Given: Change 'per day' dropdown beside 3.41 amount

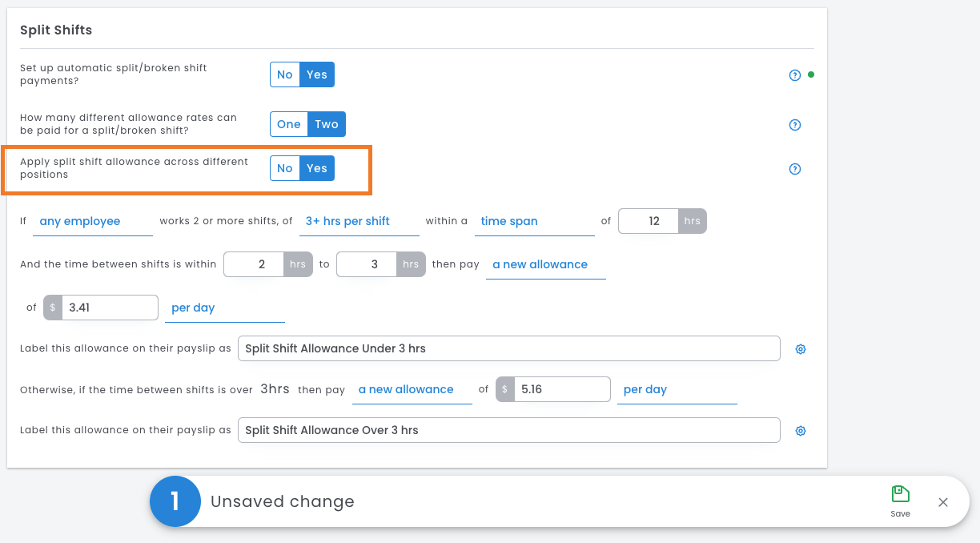Looking at the screenshot, I should point(224,308).
